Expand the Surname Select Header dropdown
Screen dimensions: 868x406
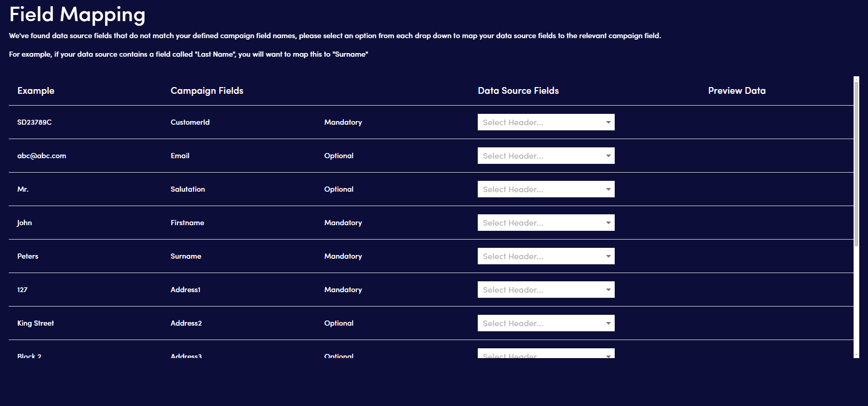click(x=546, y=256)
